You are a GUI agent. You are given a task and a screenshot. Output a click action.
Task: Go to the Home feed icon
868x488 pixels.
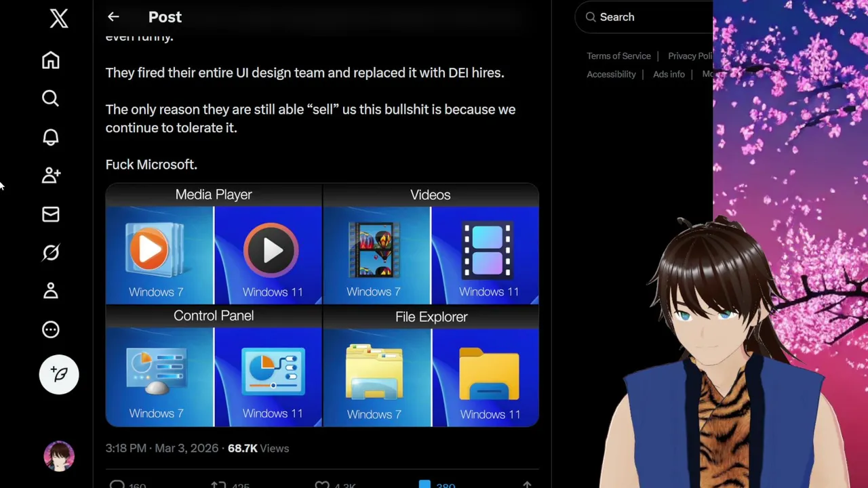(x=51, y=60)
